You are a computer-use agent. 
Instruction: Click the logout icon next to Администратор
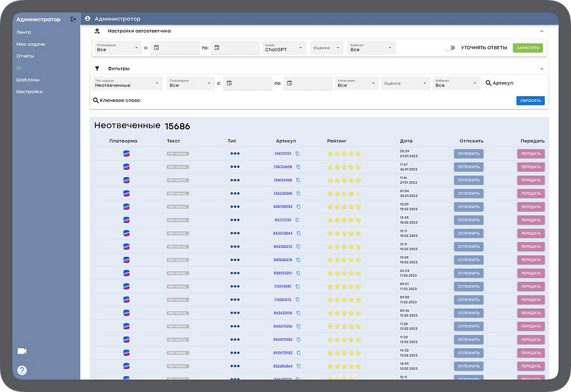pos(73,19)
